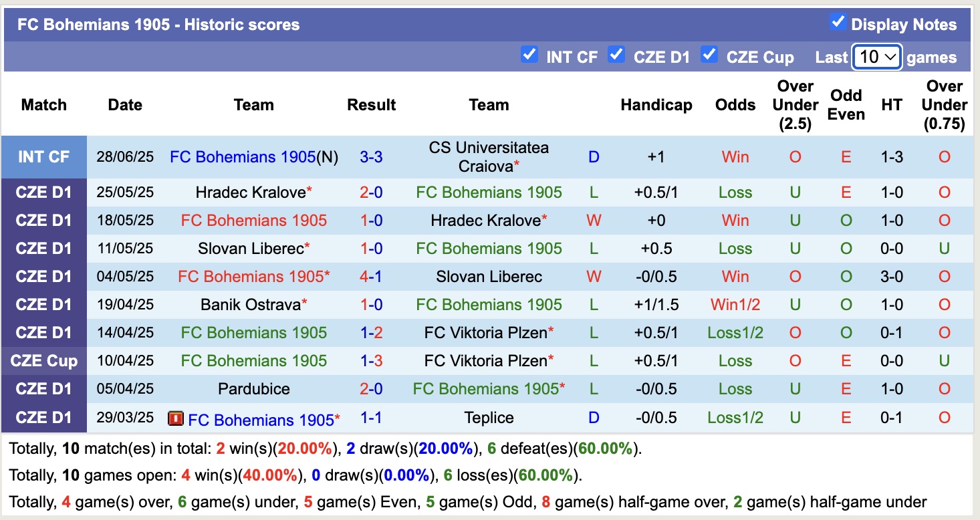
Task: Click the Pardubice team name
Action: [x=254, y=388]
